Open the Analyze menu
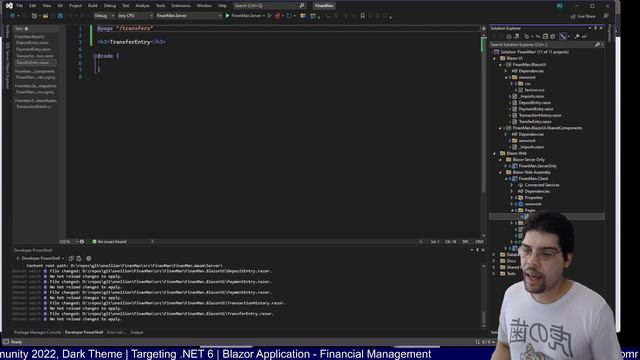The height and width of the screenshot is (360, 640). 142,6
